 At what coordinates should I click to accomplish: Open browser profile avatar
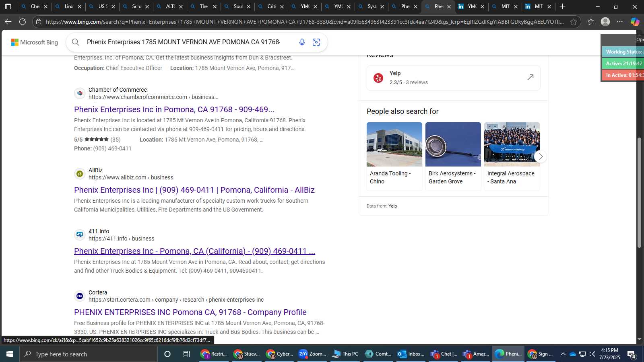tap(605, 22)
